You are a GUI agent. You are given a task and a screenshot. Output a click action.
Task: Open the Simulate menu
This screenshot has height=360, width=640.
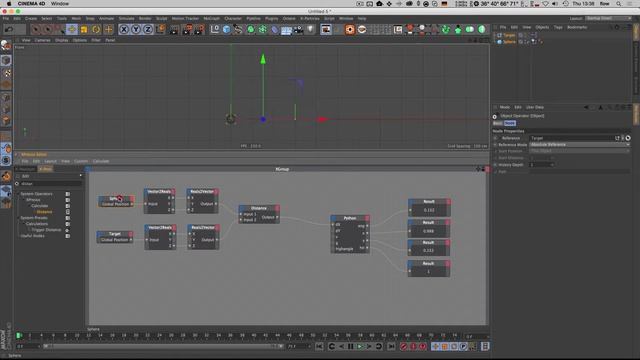[x=126, y=18]
